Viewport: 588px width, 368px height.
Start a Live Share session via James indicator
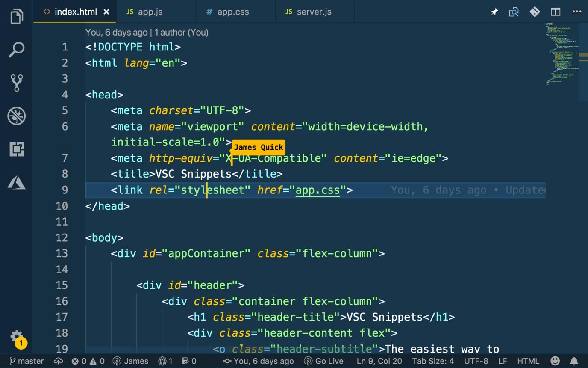(130, 361)
